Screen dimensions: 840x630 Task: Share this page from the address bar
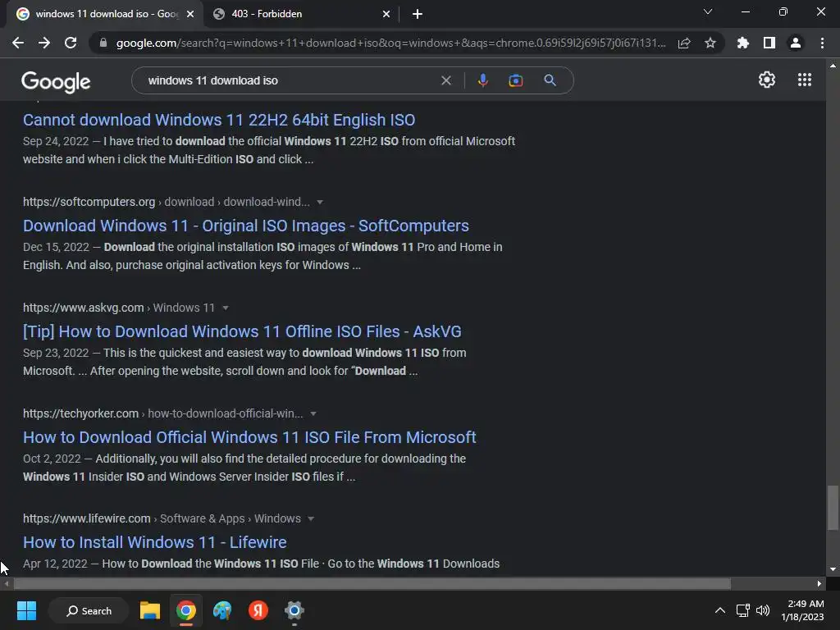click(x=684, y=43)
